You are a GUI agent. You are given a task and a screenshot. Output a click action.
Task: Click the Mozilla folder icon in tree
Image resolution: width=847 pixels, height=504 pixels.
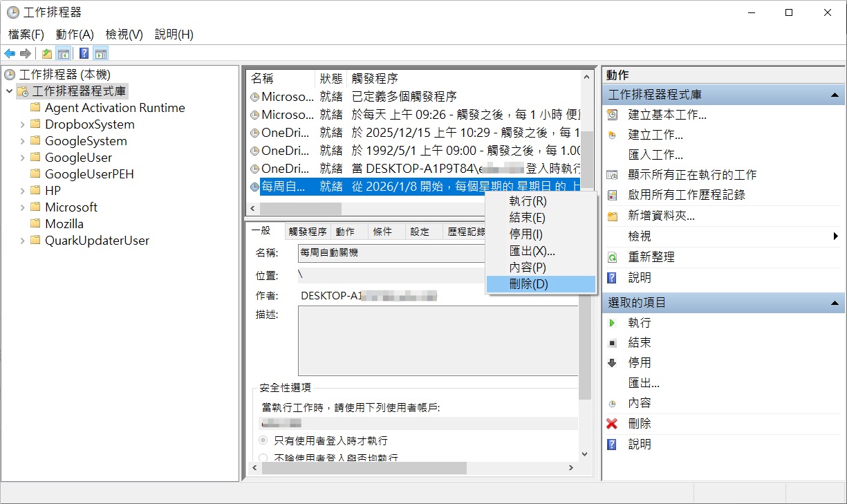click(x=36, y=223)
